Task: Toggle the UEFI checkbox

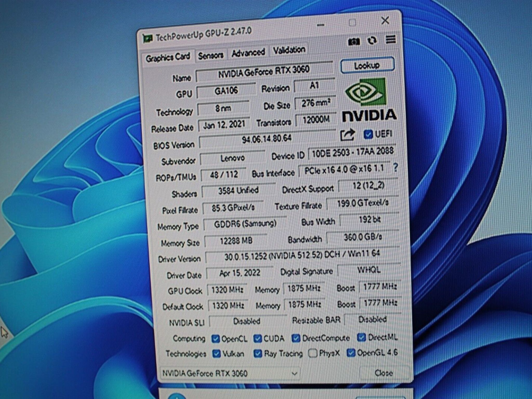Action: tap(368, 134)
